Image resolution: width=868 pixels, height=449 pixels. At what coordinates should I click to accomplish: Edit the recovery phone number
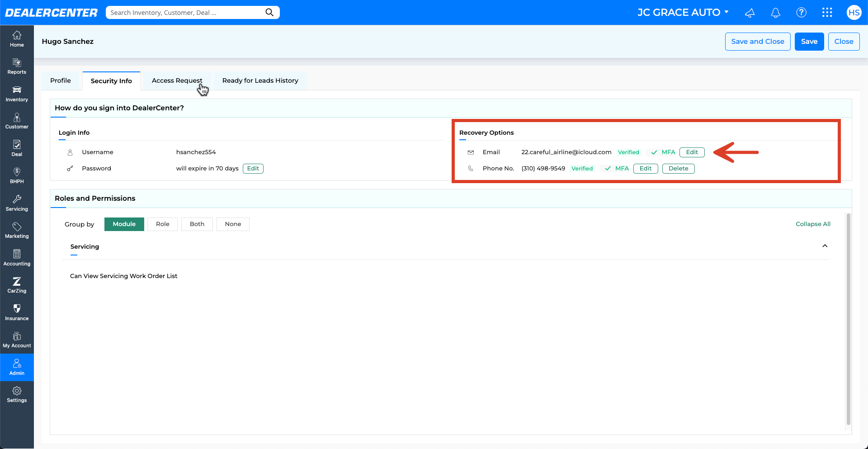(646, 169)
